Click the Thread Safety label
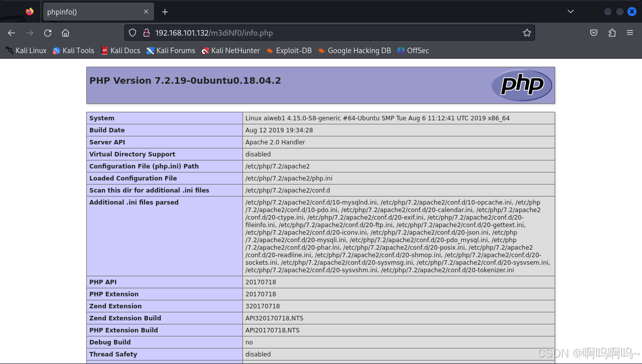Image resolution: width=642 pixels, height=364 pixels. pyautogui.click(x=113, y=354)
